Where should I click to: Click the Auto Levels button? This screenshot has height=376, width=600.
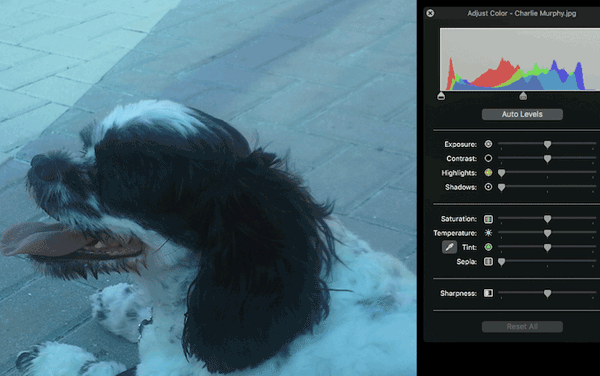point(522,114)
